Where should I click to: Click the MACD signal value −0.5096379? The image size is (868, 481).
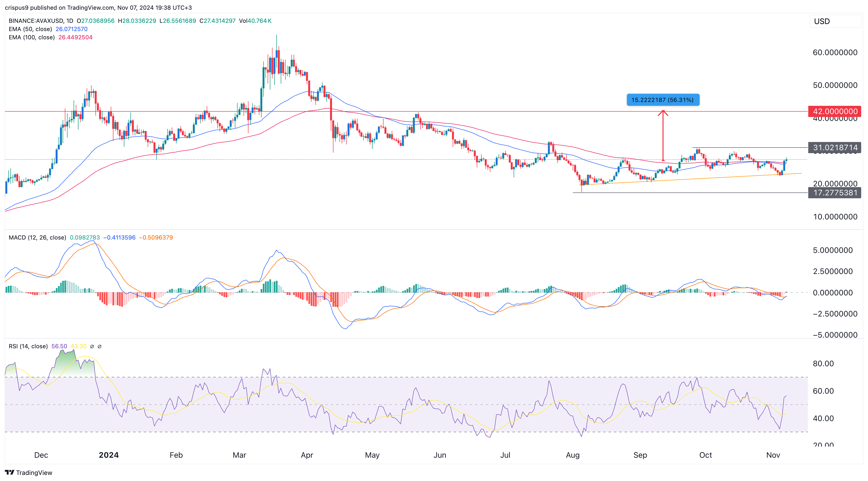tap(156, 238)
